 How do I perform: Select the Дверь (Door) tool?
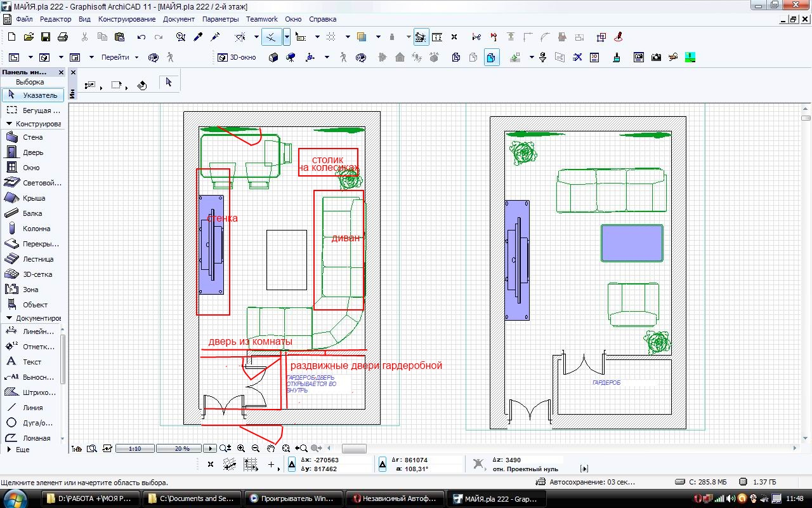click(x=32, y=152)
